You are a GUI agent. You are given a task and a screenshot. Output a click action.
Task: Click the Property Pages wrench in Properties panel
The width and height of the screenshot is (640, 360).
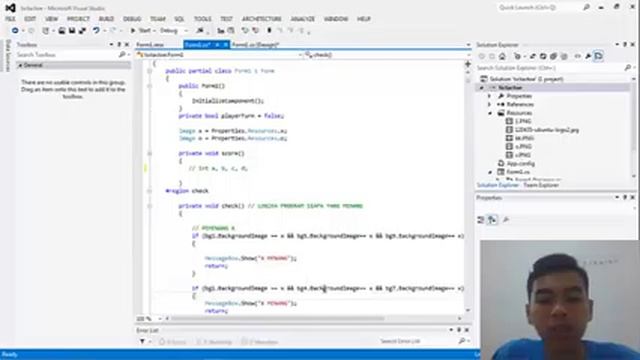[x=506, y=220]
